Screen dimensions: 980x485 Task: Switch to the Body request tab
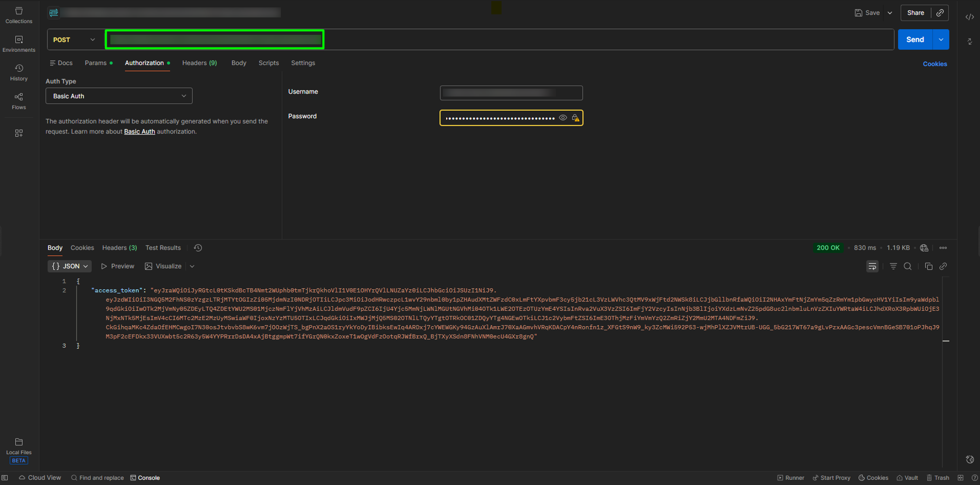[239, 63]
